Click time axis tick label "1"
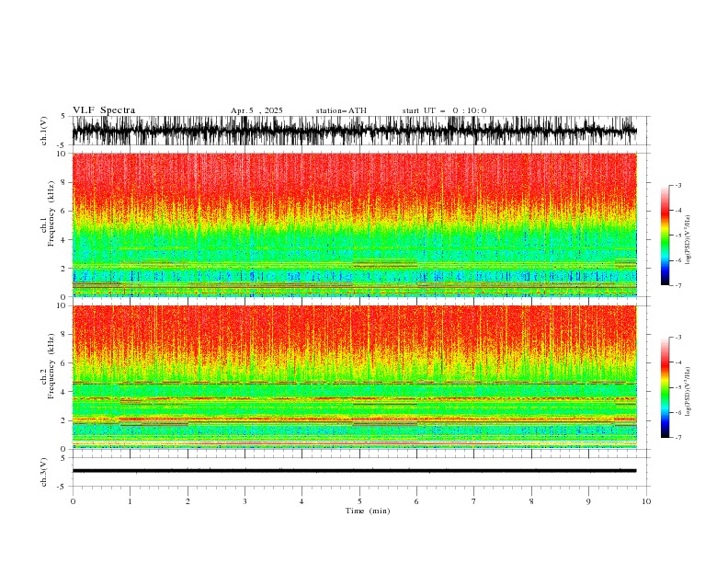Image resolution: width=728 pixels, height=563 pixels. [130, 501]
